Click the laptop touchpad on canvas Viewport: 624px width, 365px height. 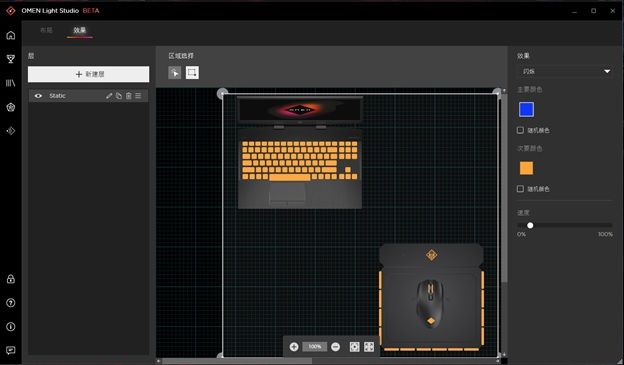click(x=287, y=194)
